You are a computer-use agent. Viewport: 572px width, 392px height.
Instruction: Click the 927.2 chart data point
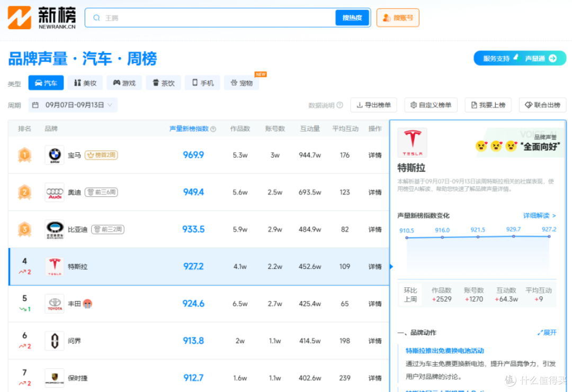tap(549, 236)
